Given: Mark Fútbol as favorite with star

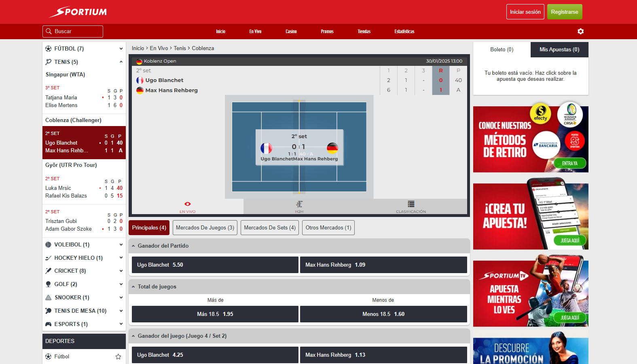Looking at the screenshot, I should tap(119, 356).
